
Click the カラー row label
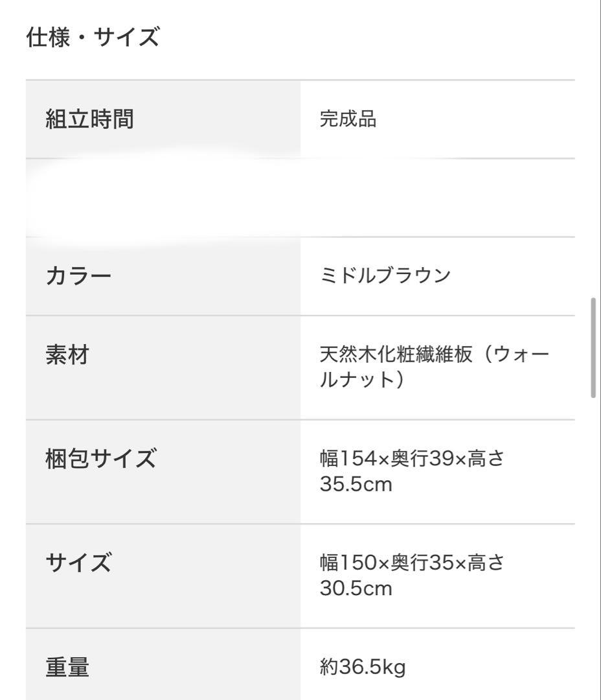point(78,277)
